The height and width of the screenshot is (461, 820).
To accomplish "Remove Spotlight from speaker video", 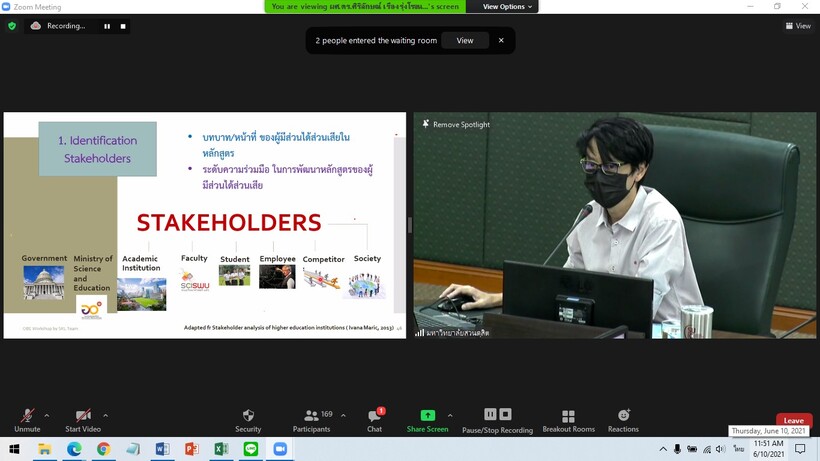I will coord(456,124).
